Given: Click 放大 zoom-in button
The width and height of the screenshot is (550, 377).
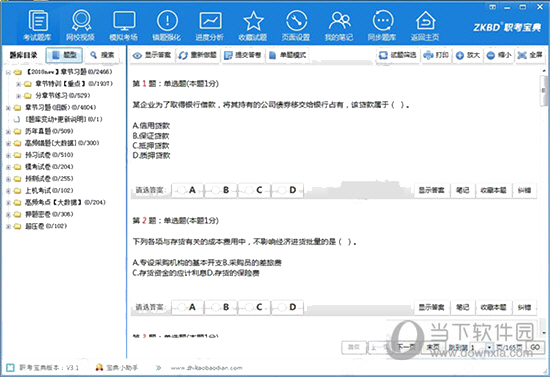Looking at the screenshot, I should pyautogui.click(x=468, y=55).
